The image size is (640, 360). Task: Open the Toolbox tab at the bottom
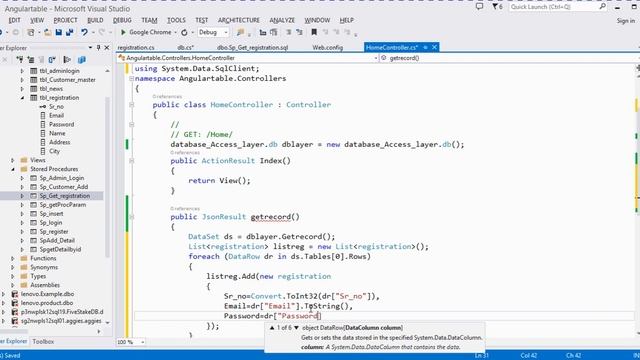click(43, 342)
